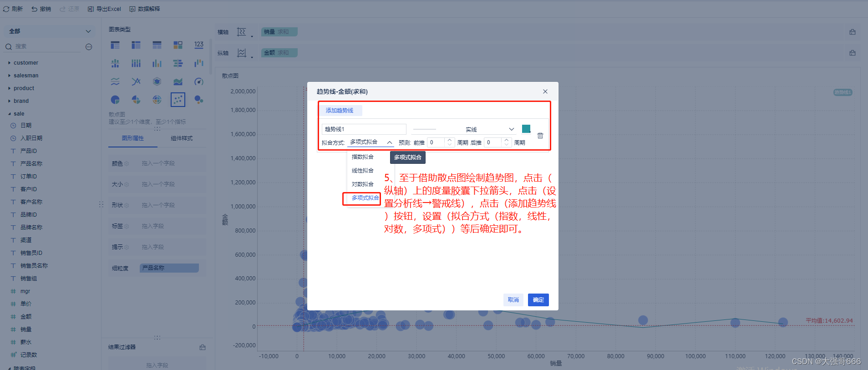Click the 金额 求和 pill on 纵轴
Screen dimensions: 868x370
tap(279, 53)
